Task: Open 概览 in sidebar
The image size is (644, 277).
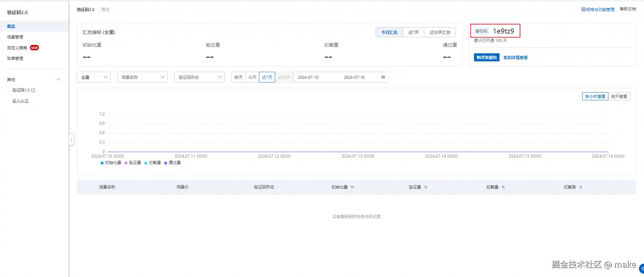Action: coord(34,26)
